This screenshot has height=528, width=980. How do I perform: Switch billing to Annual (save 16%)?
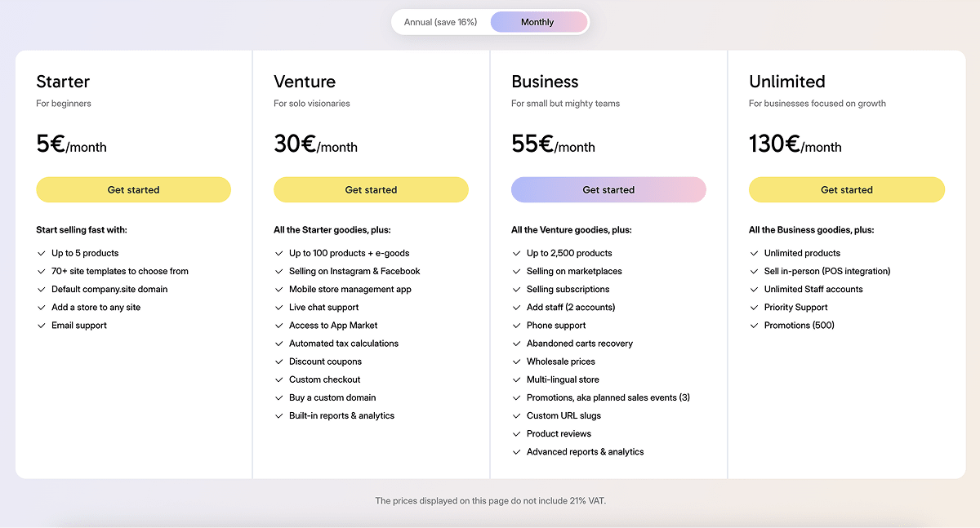click(440, 22)
